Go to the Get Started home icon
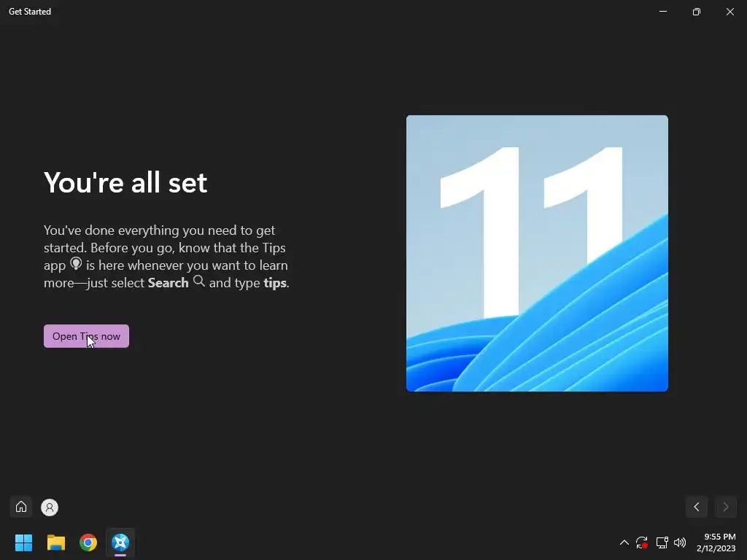Viewport: 747px width, 560px height. 21,507
